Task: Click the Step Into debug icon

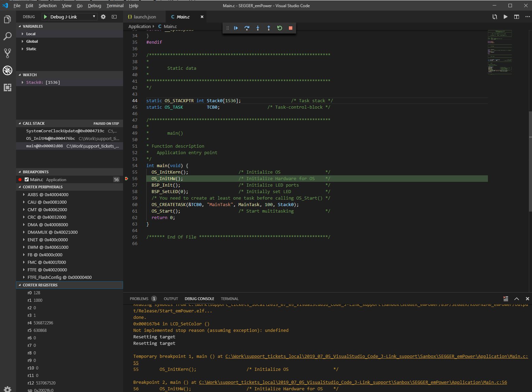Action: [x=258, y=28]
